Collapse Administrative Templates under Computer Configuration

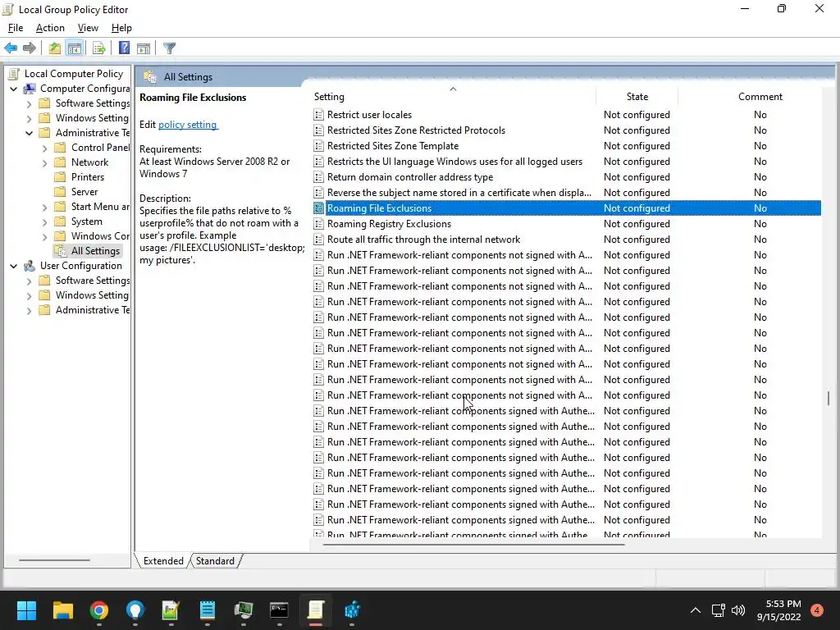pyautogui.click(x=30, y=133)
